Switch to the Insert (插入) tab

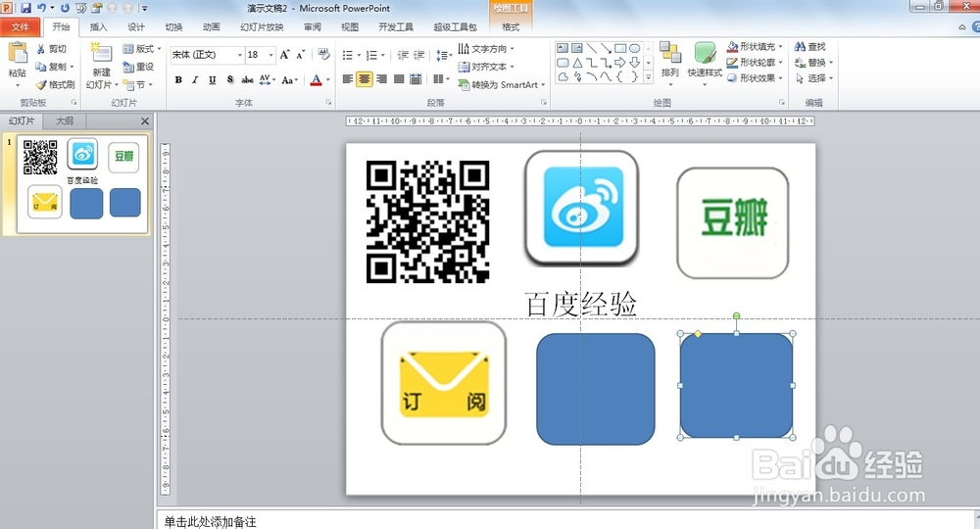98,26
